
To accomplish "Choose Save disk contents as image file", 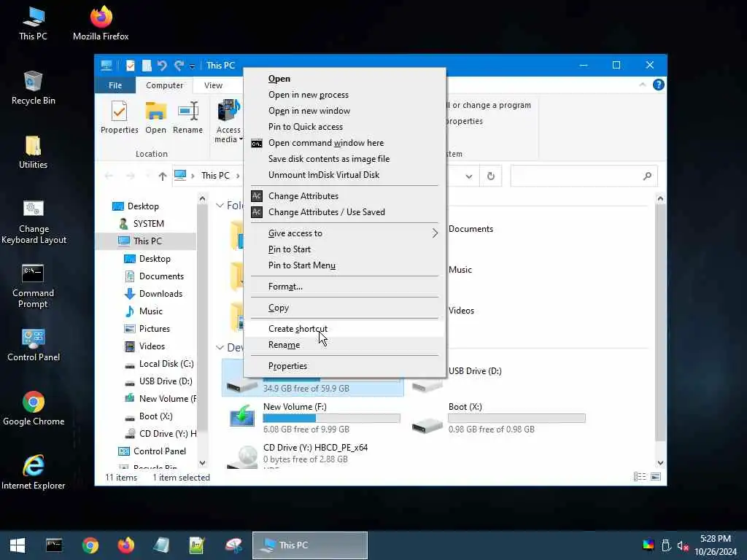I will point(345,158).
